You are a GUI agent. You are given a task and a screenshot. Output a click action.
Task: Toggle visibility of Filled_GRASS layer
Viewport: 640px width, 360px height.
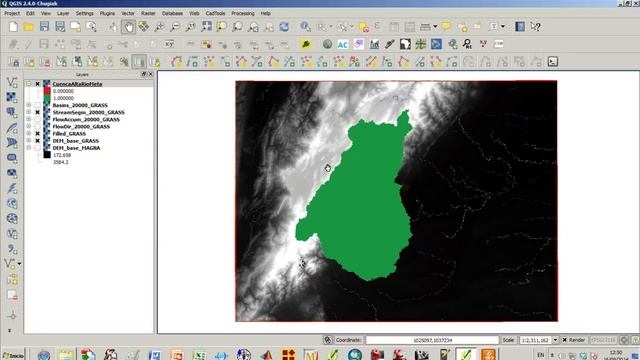[38, 134]
